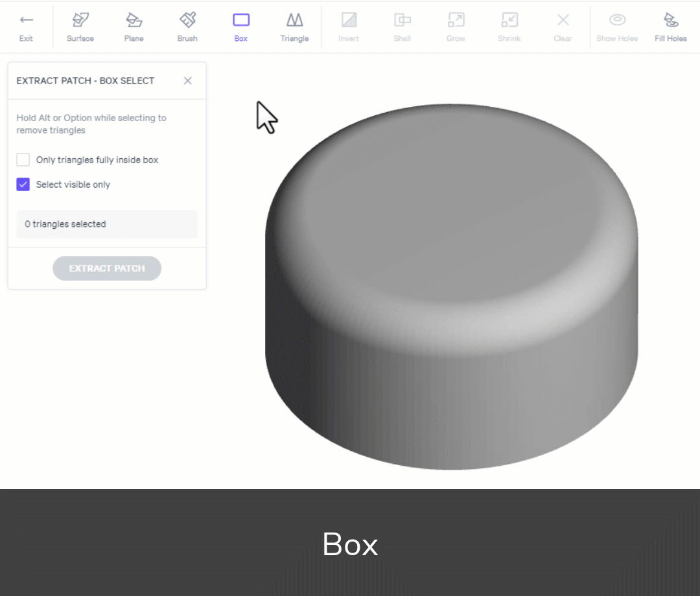This screenshot has width=700, height=596.
Task: Select the Surface selection tool
Action: point(80,28)
